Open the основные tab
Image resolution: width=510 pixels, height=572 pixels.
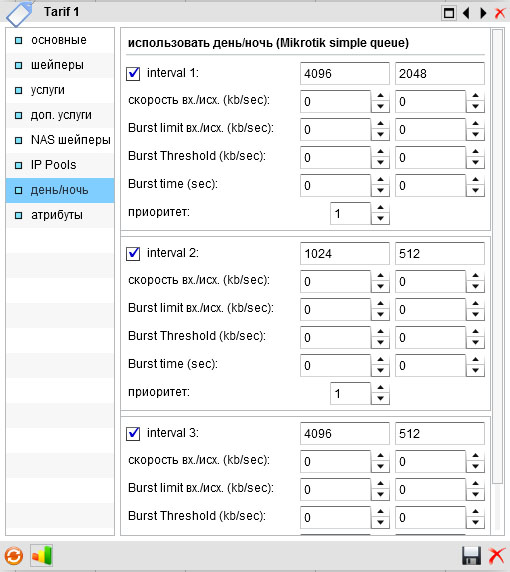coord(60,40)
